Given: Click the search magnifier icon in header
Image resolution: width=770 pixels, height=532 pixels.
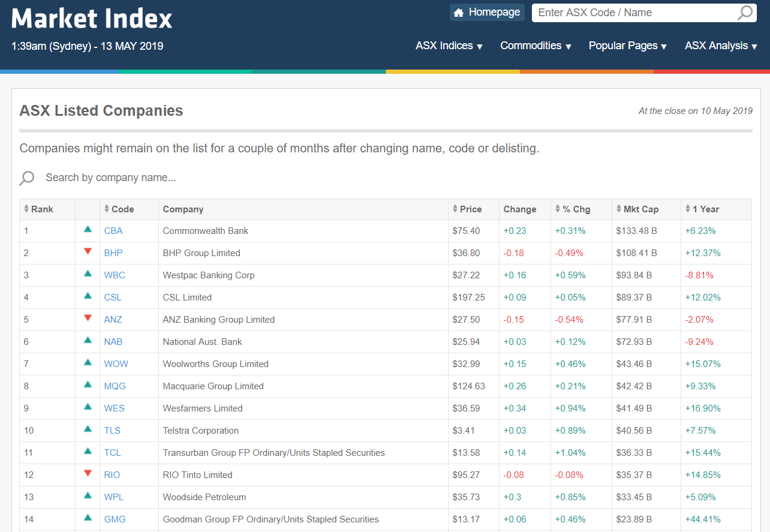Looking at the screenshot, I should (745, 13).
